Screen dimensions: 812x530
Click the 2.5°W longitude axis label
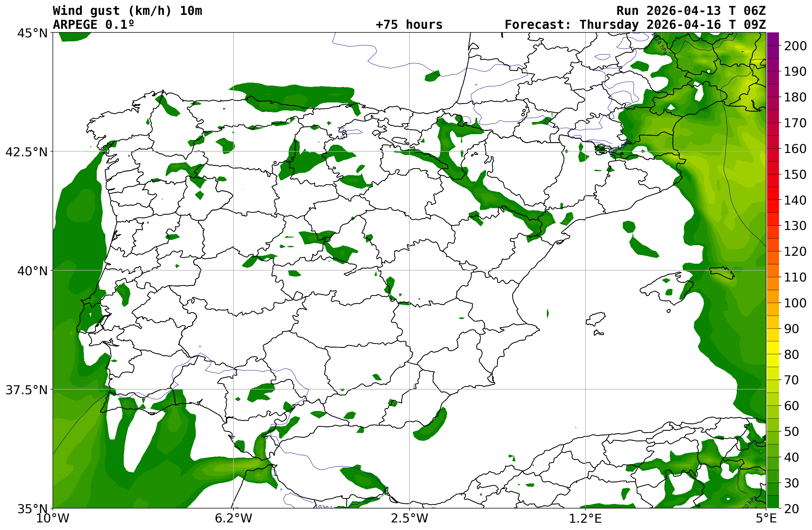409,518
